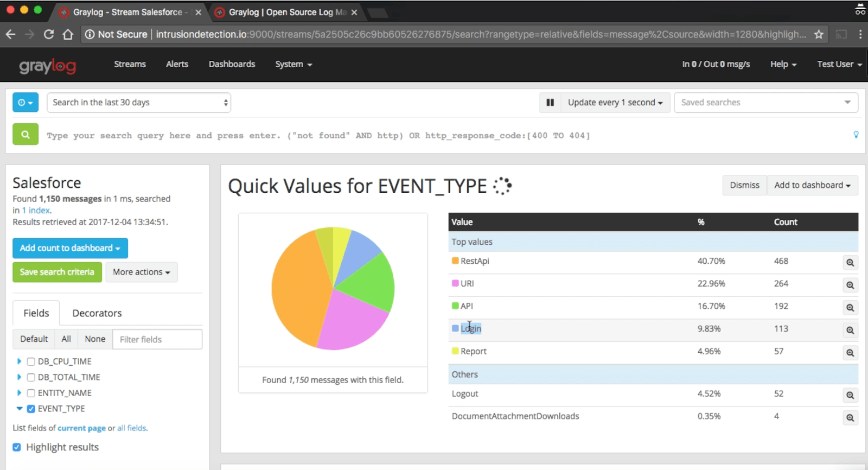868x470 pixels.
Task: Click Save search criteria button
Action: point(57,272)
